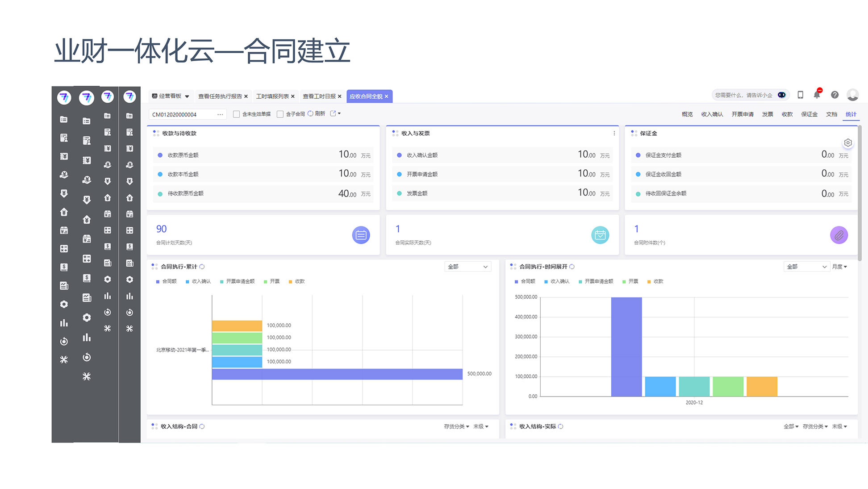Switch to the 收入确认 tab
The height and width of the screenshot is (489, 868).
712,114
